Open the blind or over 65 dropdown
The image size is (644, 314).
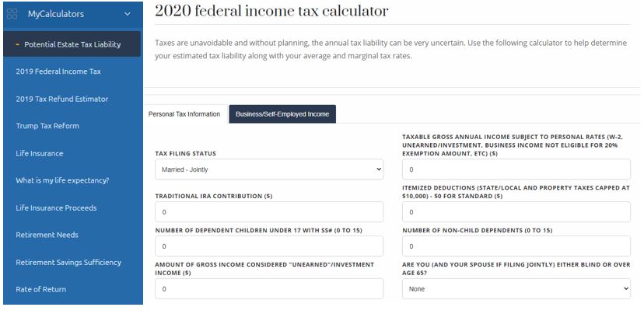(516, 289)
